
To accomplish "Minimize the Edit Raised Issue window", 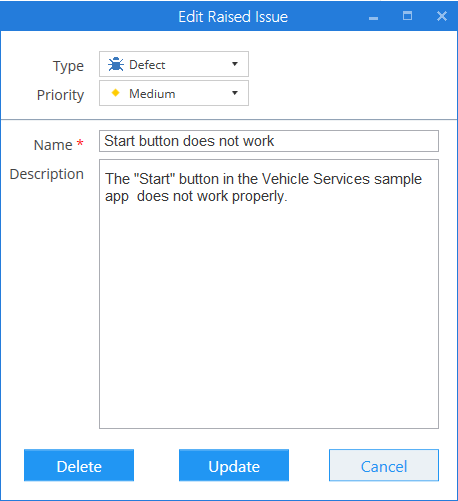I will coord(373,18).
